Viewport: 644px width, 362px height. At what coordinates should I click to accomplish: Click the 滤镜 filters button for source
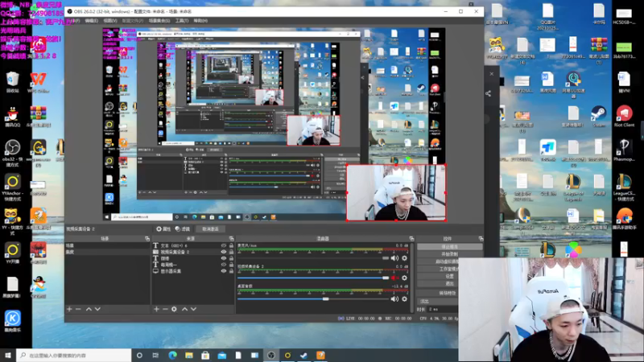tap(183, 229)
